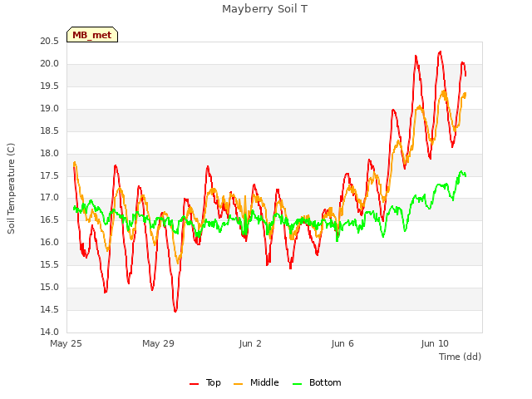Image resolution: width=532 pixels, height=399 pixels.
Task: Click the Jun 6 x-axis tick label
Action: pos(342,343)
